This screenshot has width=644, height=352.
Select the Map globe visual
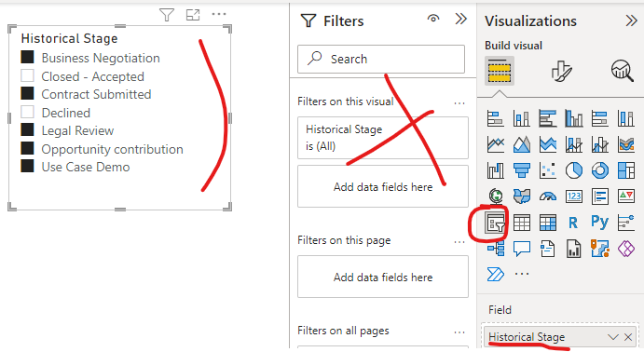coord(495,196)
